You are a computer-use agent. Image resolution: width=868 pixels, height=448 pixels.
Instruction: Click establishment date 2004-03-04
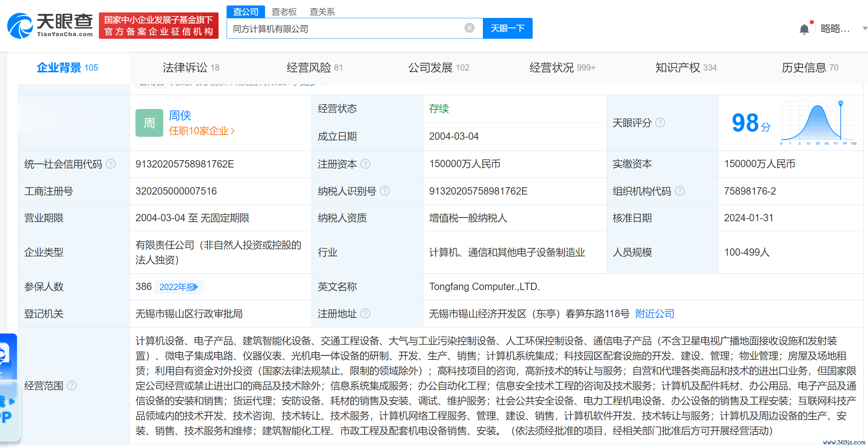pos(454,136)
